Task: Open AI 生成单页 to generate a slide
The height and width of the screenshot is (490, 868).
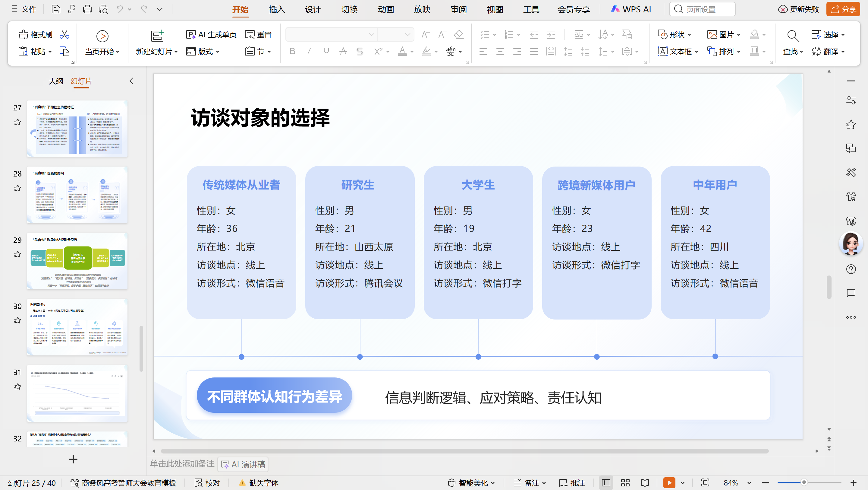Action: [211, 34]
